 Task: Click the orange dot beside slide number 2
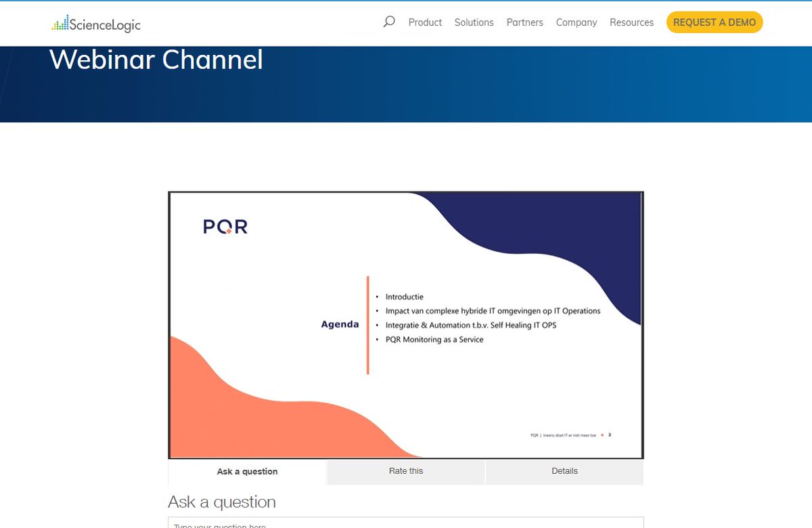tap(602, 435)
